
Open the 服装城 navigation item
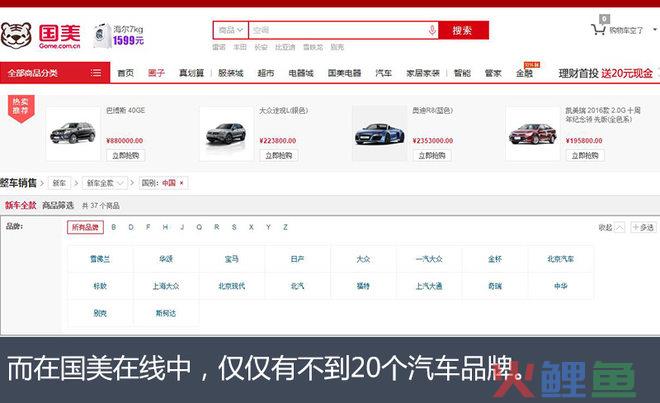tap(231, 73)
